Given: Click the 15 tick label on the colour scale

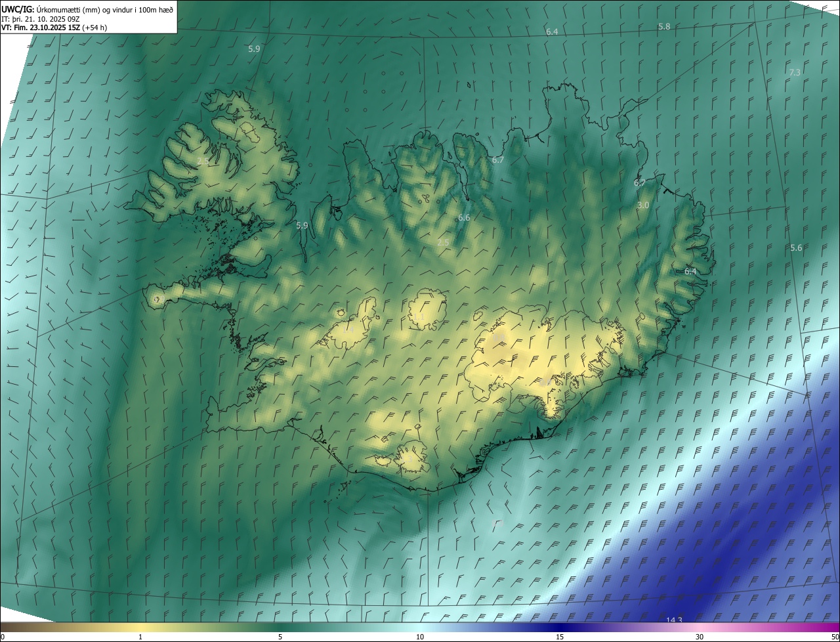Looking at the screenshot, I should [560, 637].
